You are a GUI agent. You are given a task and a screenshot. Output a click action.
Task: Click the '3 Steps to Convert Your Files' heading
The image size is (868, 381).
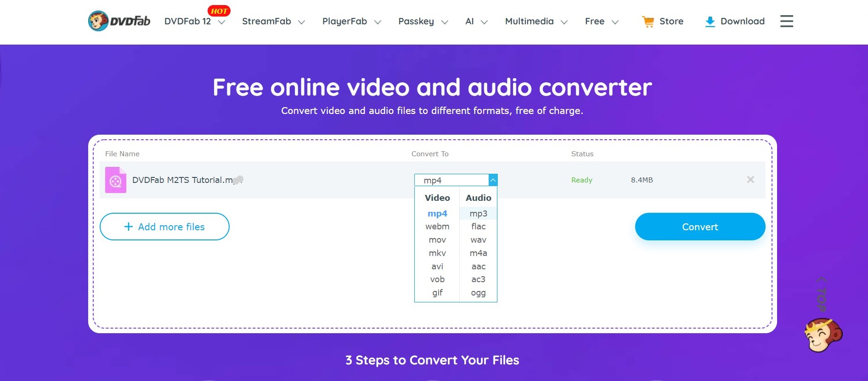click(432, 360)
